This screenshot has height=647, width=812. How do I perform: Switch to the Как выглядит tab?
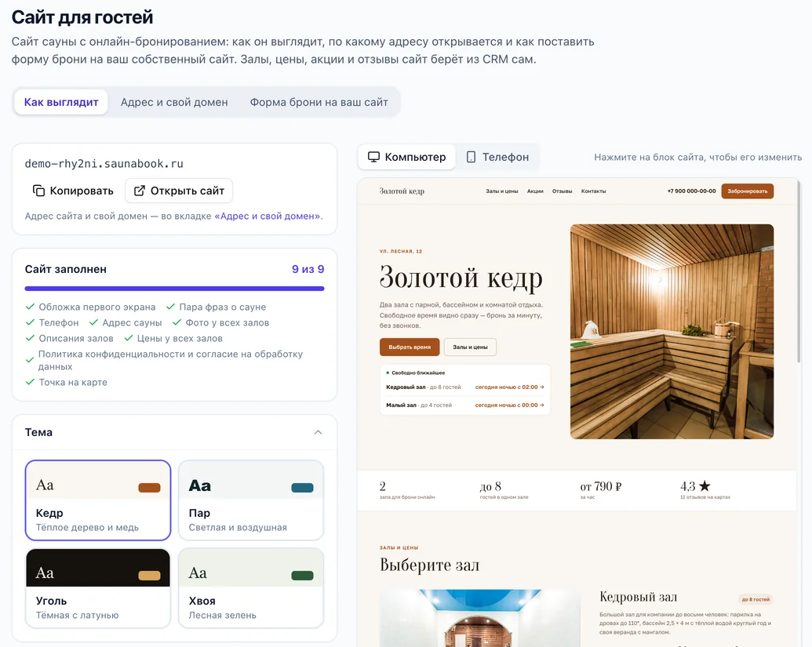point(61,102)
